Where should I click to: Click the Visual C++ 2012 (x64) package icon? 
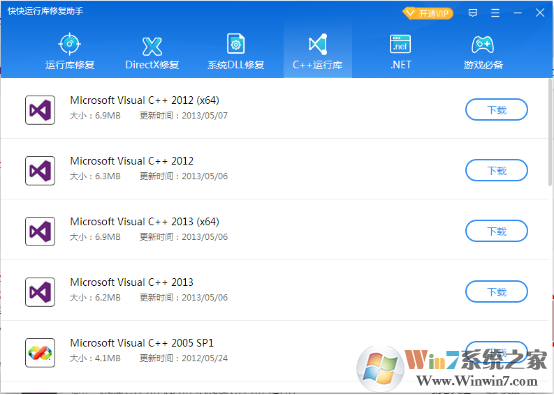pyautogui.click(x=40, y=110)
